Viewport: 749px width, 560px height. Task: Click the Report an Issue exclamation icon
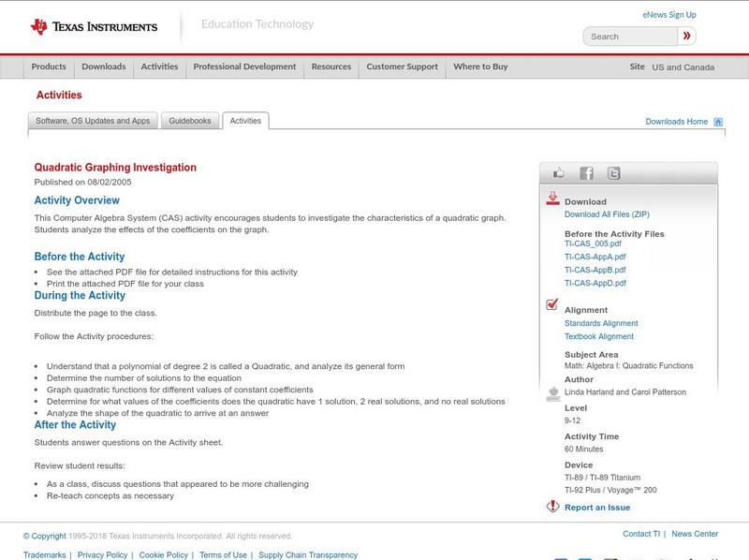click(552, 506)
